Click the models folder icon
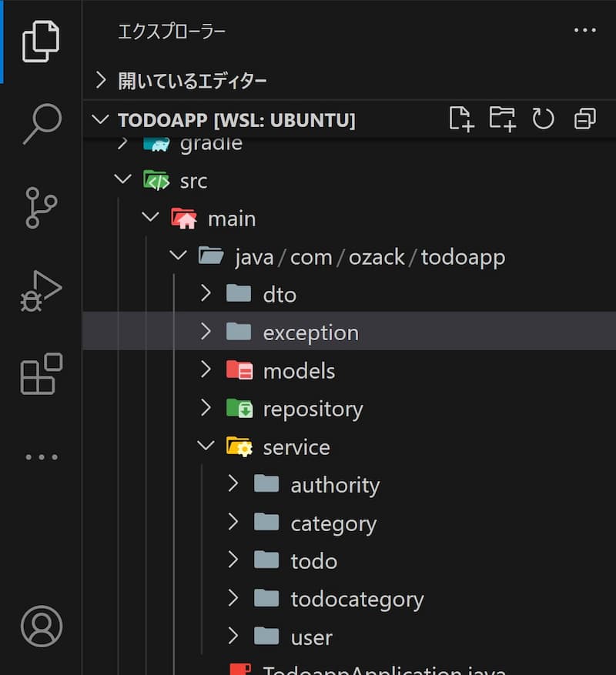Viewport: 616px width, 675px height. (x=239, y=371)
